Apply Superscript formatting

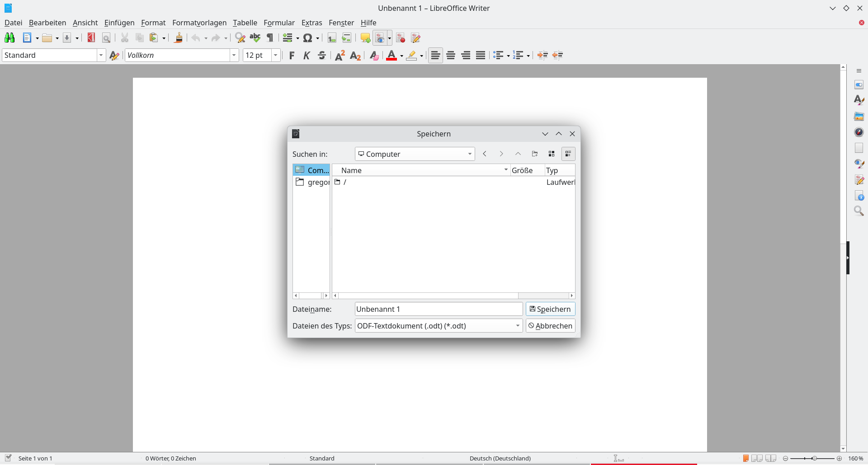tap(340, 55)
